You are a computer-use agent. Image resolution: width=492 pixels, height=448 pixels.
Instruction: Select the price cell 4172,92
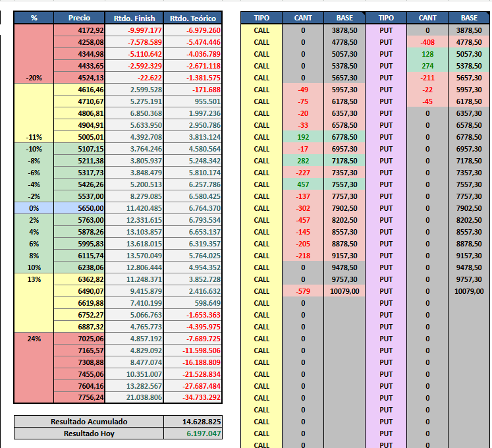[x=79, y=30]
